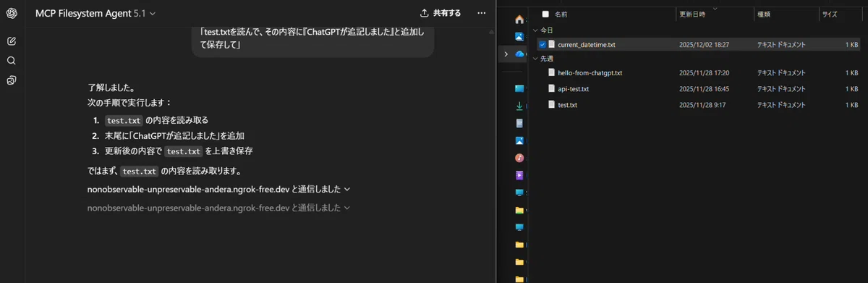Open the MCP Filesystem Agent 5.1 model dropdown
The image size is (868, 283).
click(95, 13)
